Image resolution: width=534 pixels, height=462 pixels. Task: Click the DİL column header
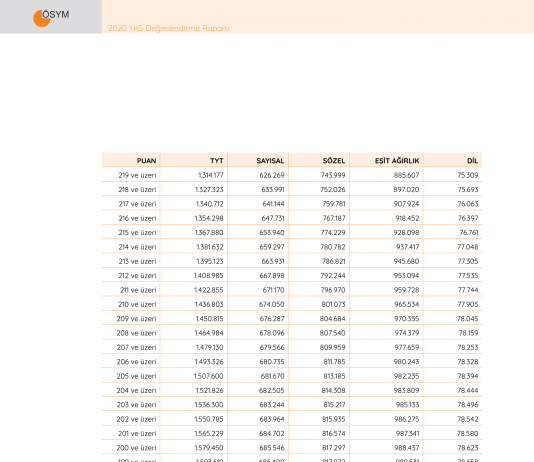click(472, 161)
